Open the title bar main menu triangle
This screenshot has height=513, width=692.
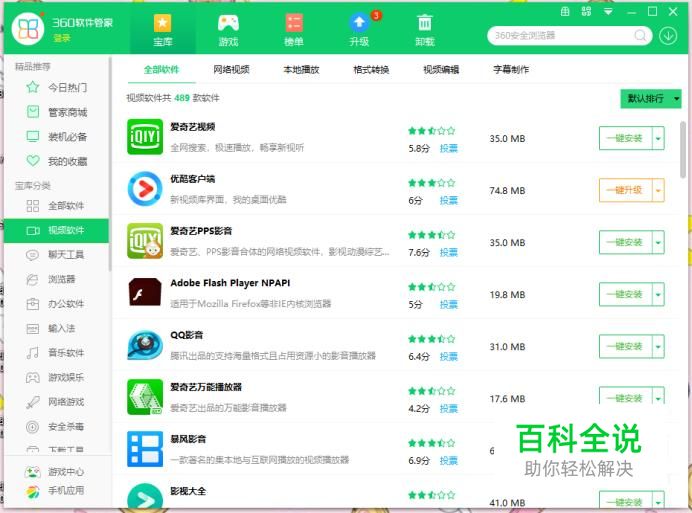tap(608, 12)
